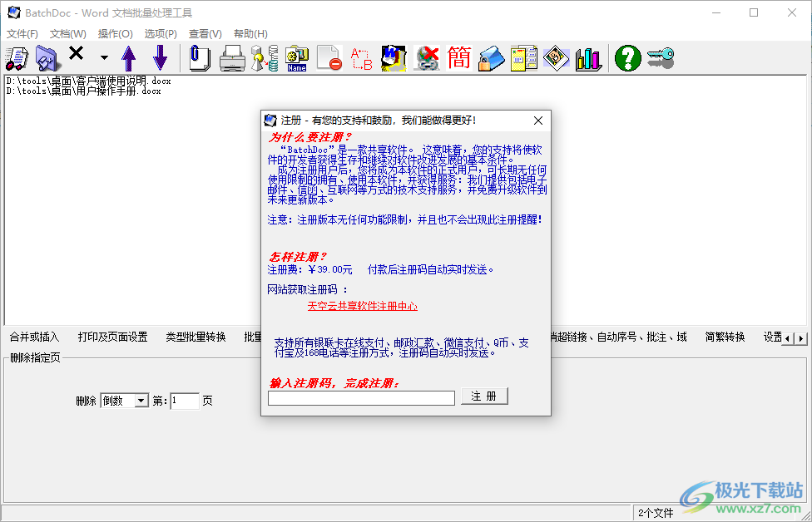The image size is (812, 522).
Task: Click BatchDoc app icon in title bar
Action: 14,12
